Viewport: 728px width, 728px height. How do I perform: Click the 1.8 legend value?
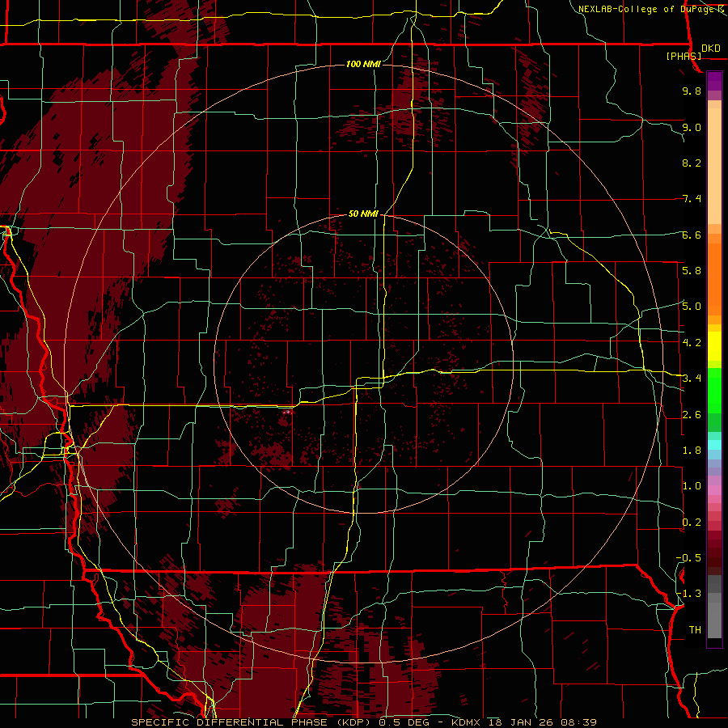[x=692, y=451]
